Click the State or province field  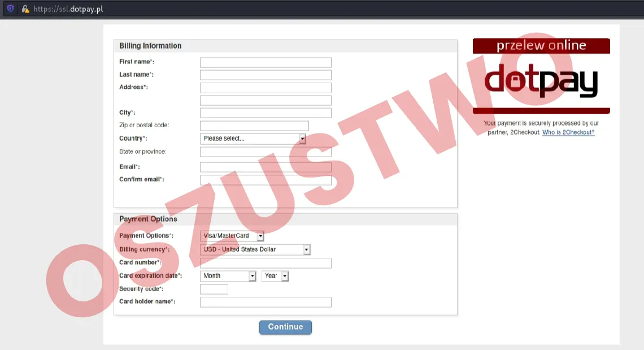point(266,152)
